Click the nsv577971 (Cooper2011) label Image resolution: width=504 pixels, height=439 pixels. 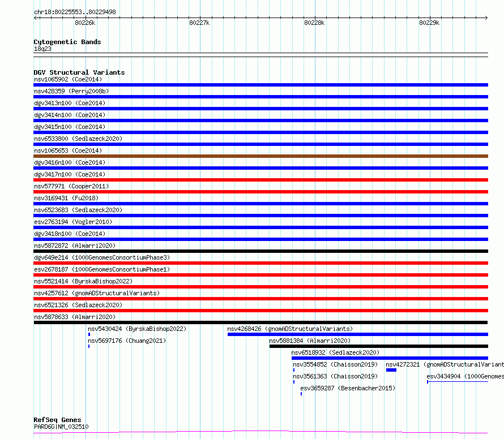click(71, 186)
